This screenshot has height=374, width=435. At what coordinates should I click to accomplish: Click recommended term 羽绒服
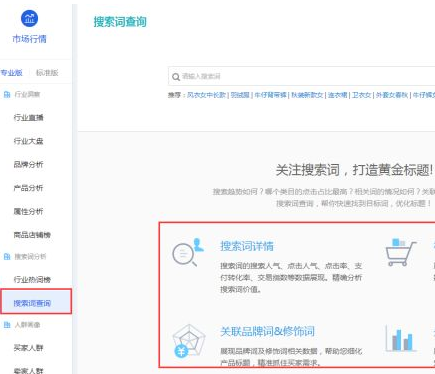[240, 95]
